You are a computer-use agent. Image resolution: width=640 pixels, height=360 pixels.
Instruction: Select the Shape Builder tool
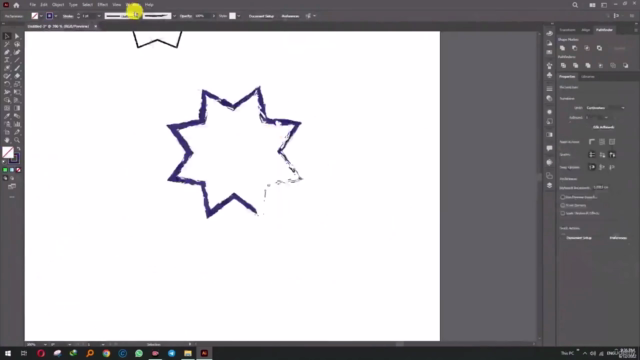click(7, 100)
